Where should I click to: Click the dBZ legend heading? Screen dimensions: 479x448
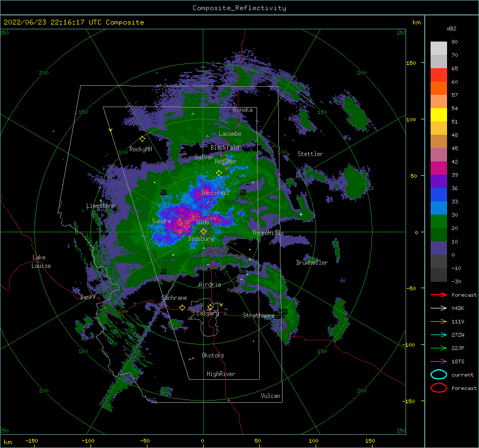coord(451,28)
